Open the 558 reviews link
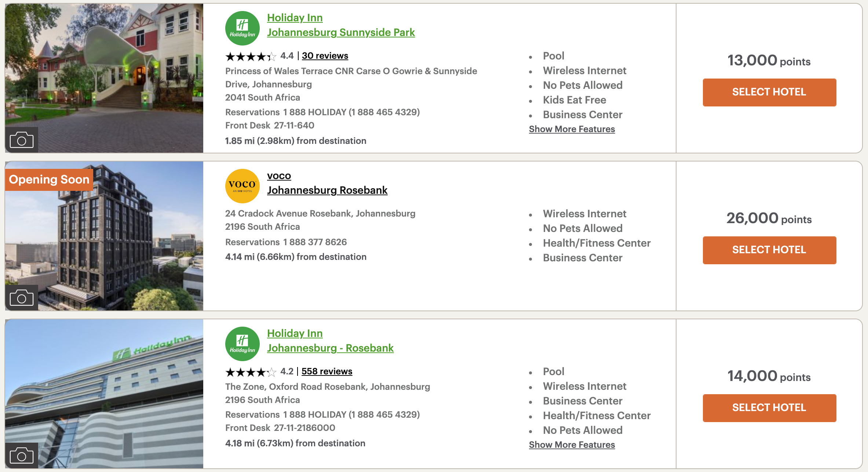The height and width of the screenshot is (472, 868). [327, 371]
